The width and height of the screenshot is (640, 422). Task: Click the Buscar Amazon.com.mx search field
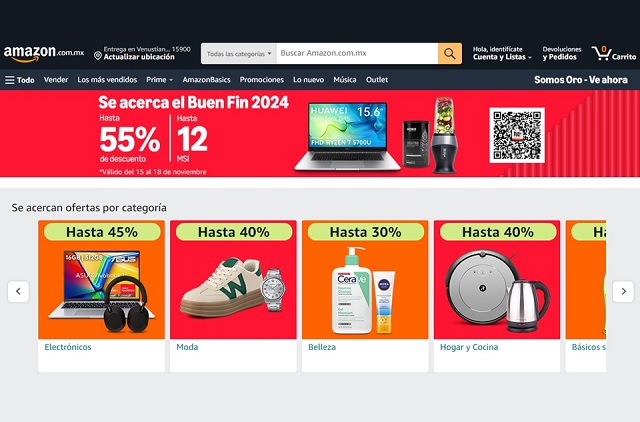point(357,53)
